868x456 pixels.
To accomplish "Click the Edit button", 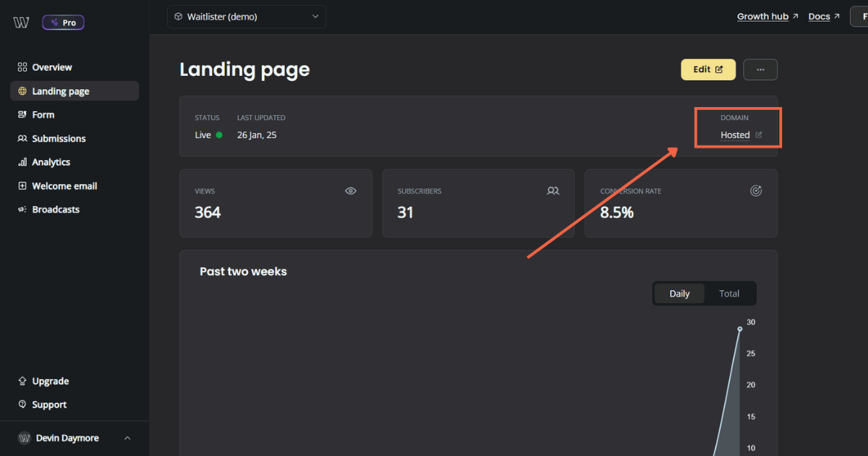I will 707,69.
